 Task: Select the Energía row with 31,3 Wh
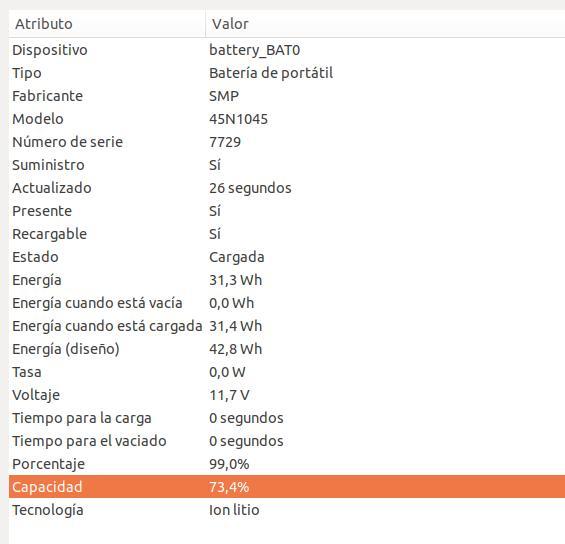pyautogui.click(x=287, y=280)
